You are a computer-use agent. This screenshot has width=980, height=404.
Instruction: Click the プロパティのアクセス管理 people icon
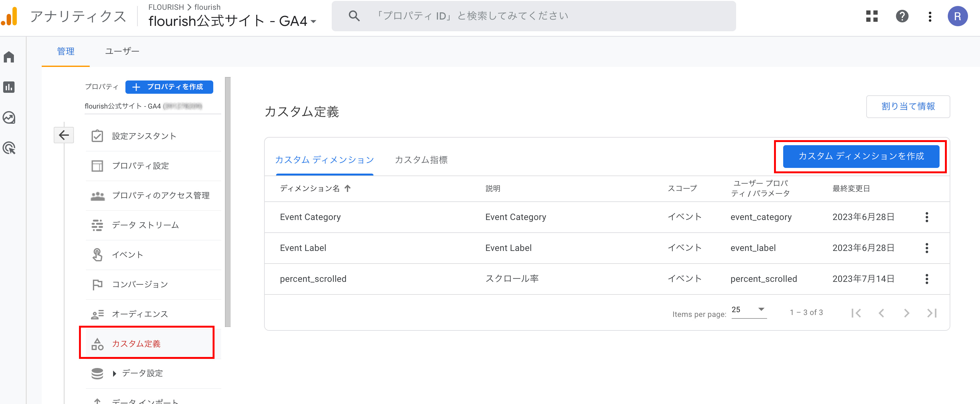pyautogui.click(x=98, y=196)
